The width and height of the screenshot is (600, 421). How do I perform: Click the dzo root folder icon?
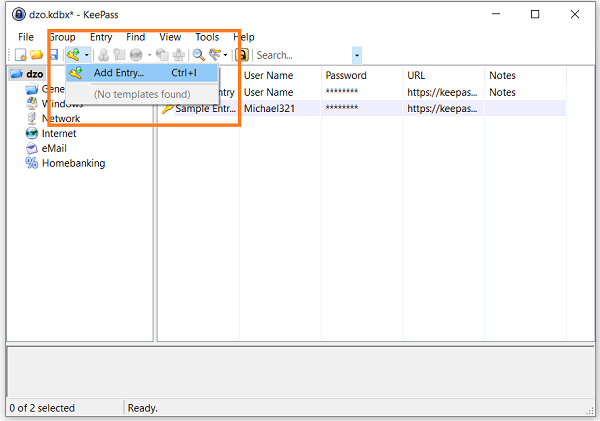pos(17,74)
